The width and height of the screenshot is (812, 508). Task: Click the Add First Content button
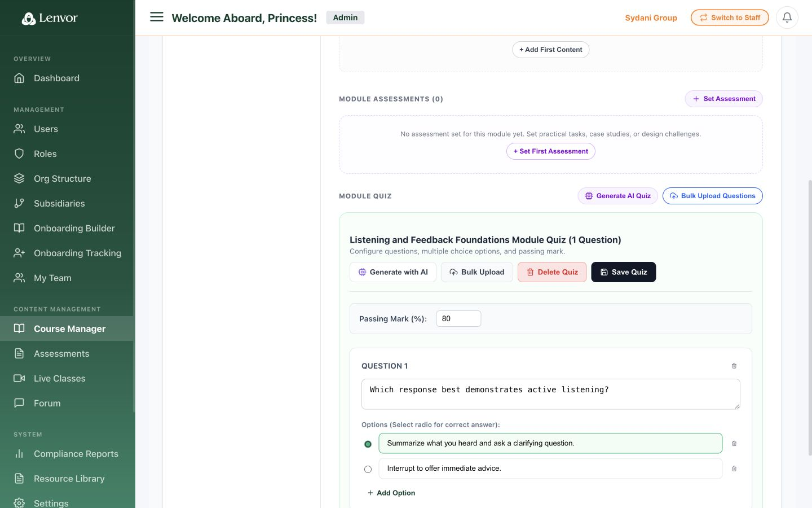pyautogui.click(x=551, y=50)
